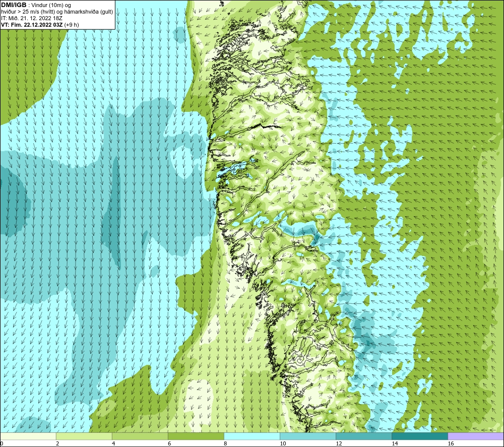Viewport: 504px width, 447px height.
Task: Click the scale label '8'
Action: 225,444
